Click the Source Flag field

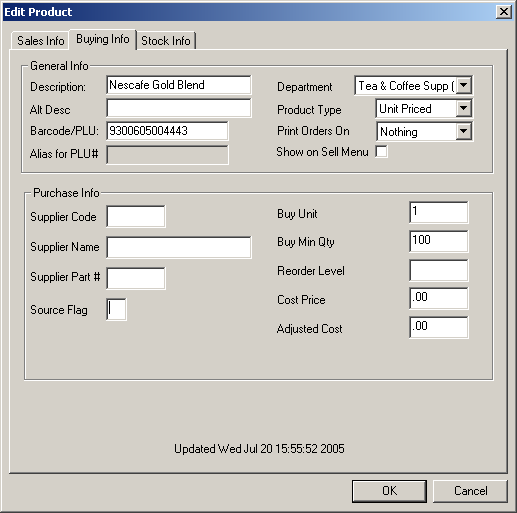(116, 310)
